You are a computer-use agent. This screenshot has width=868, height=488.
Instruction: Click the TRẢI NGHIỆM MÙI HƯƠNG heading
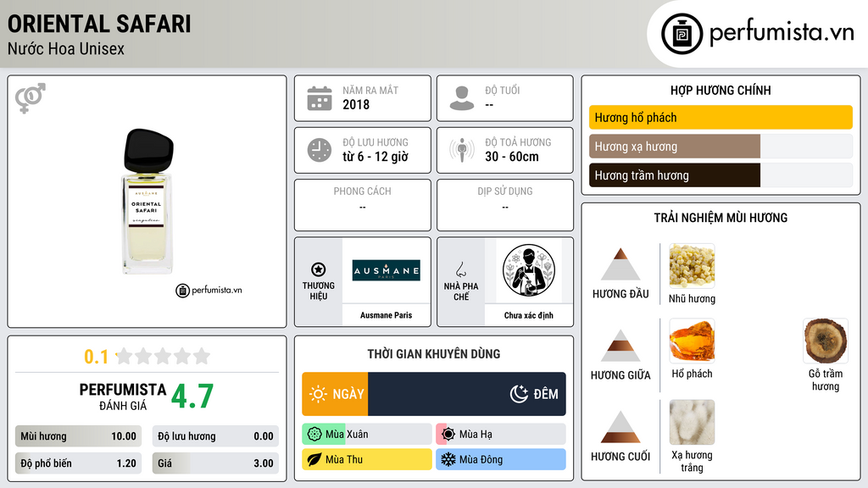tap(721, 218)
